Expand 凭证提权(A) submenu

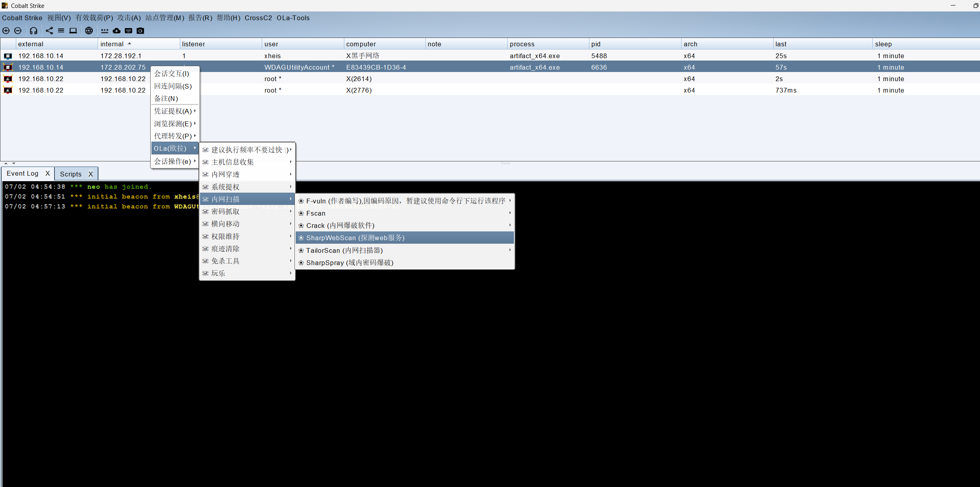point(175,111)
